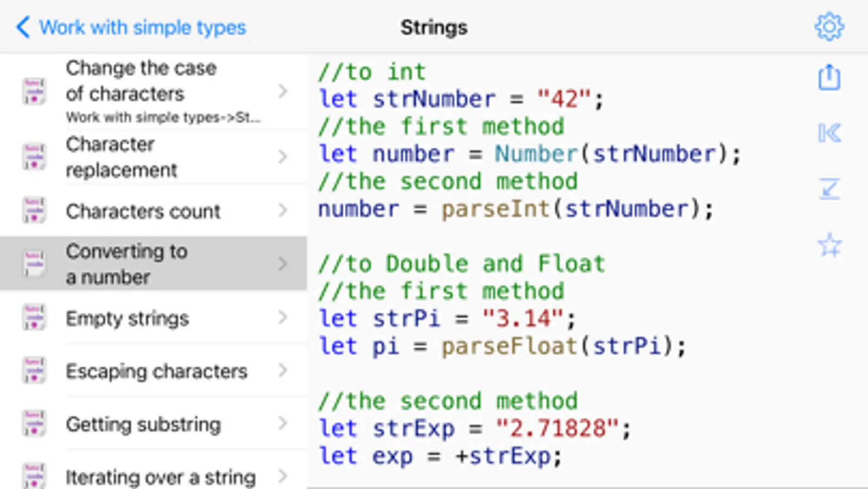Click the chevron next to Escaping characters
Image resolution: width=868 pixels, height=489 pixels.
point(282,371)
